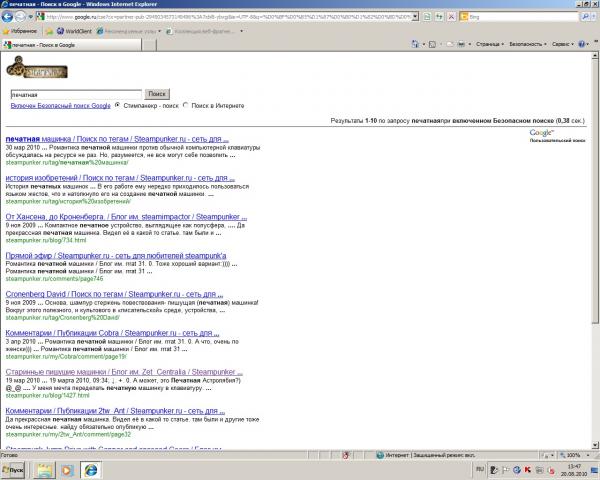Open result Прямой эфир / Steampunker.ru
The width and height of the screenshot is (600, 480).
116,256
